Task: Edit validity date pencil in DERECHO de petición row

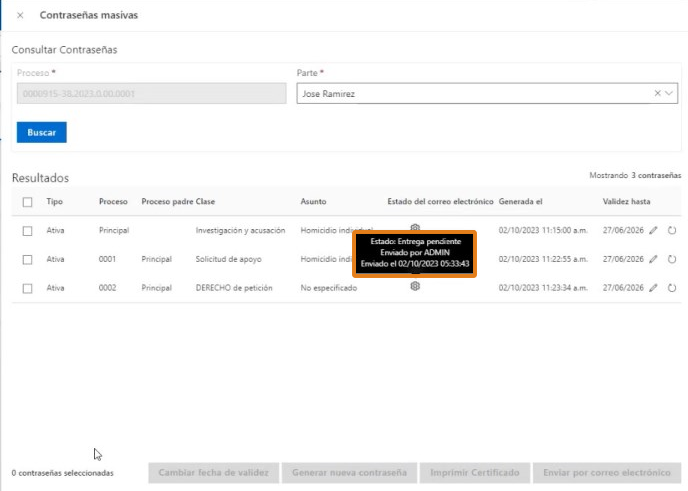Action: point(653,288)
